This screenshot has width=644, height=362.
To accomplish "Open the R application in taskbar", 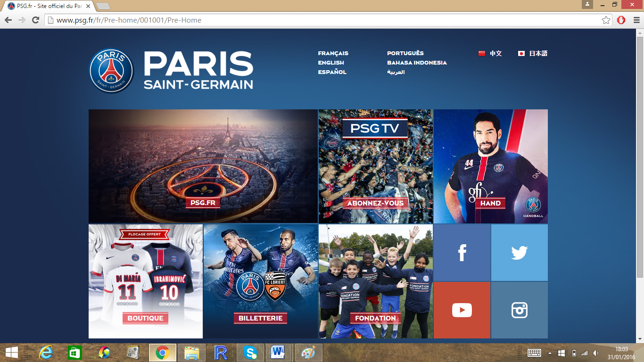I will pyautogui.click(x=221, y=353).
